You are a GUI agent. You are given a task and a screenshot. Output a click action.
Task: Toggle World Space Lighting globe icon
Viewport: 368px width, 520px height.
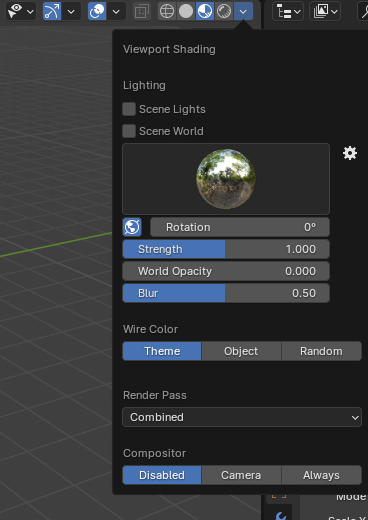click(x=132, y=227)
